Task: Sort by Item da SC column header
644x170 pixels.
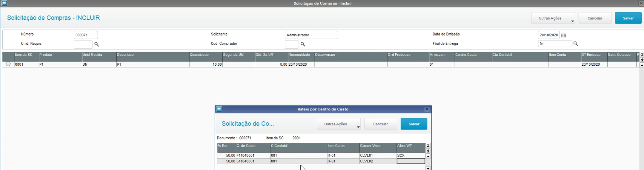Action: [x=26, y=57]
